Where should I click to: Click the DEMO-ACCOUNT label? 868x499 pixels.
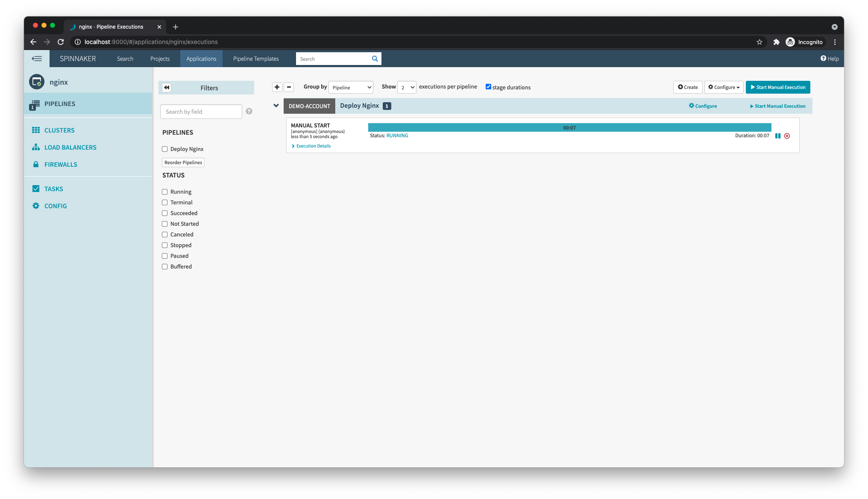pyautogui.click(x=309, y=106)
